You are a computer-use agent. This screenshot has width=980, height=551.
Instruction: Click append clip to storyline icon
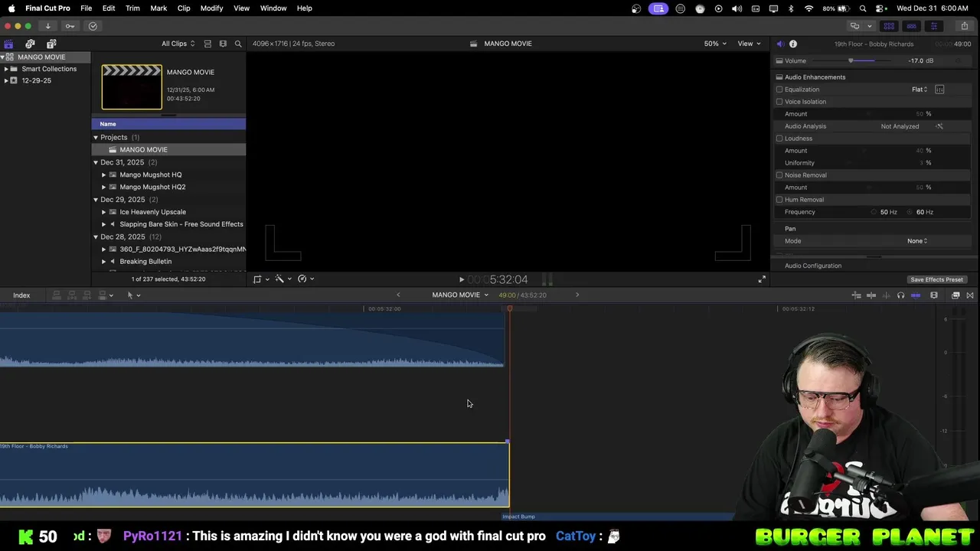pos(87,295)
